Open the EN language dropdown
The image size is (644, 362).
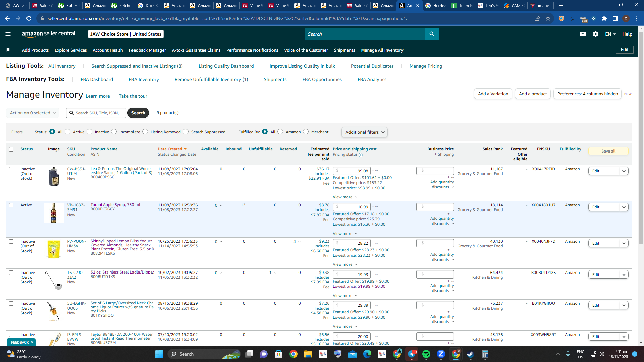(x=610, y=34)
